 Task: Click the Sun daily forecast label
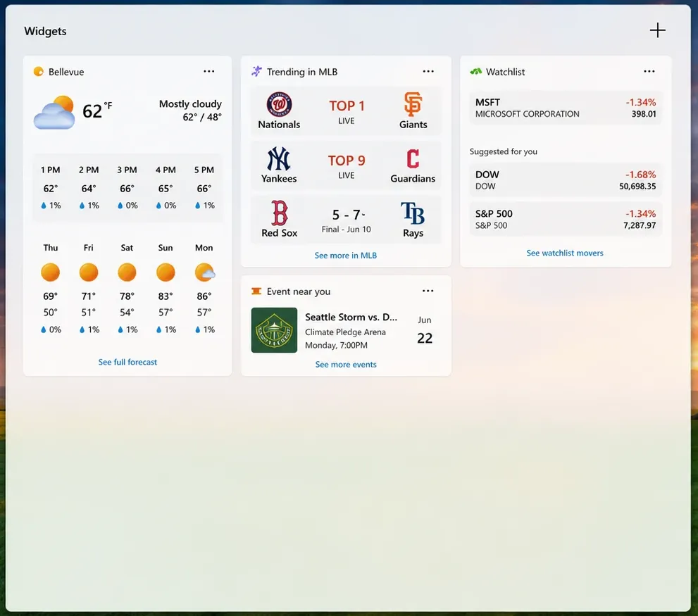(166, 248)
